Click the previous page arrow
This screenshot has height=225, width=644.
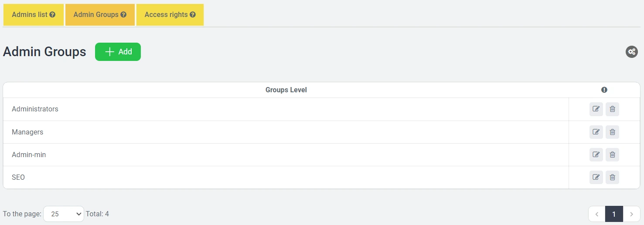click(596, 214)
